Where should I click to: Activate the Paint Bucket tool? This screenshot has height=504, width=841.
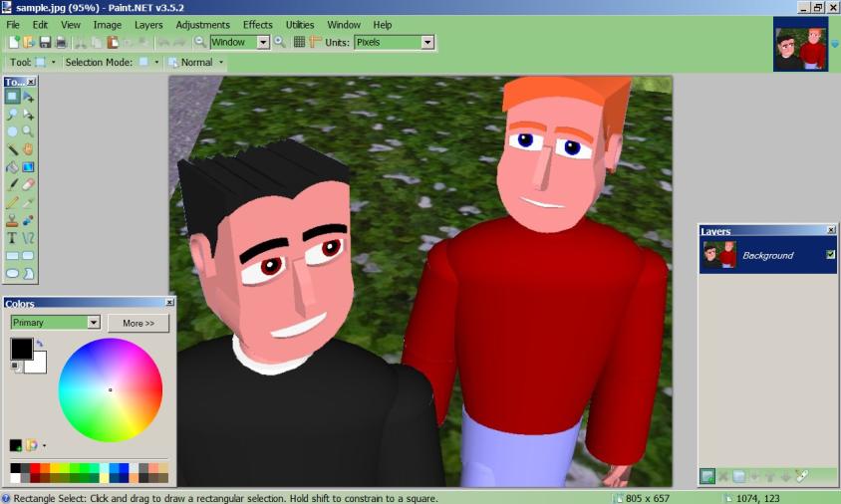(x=12, y=166)
